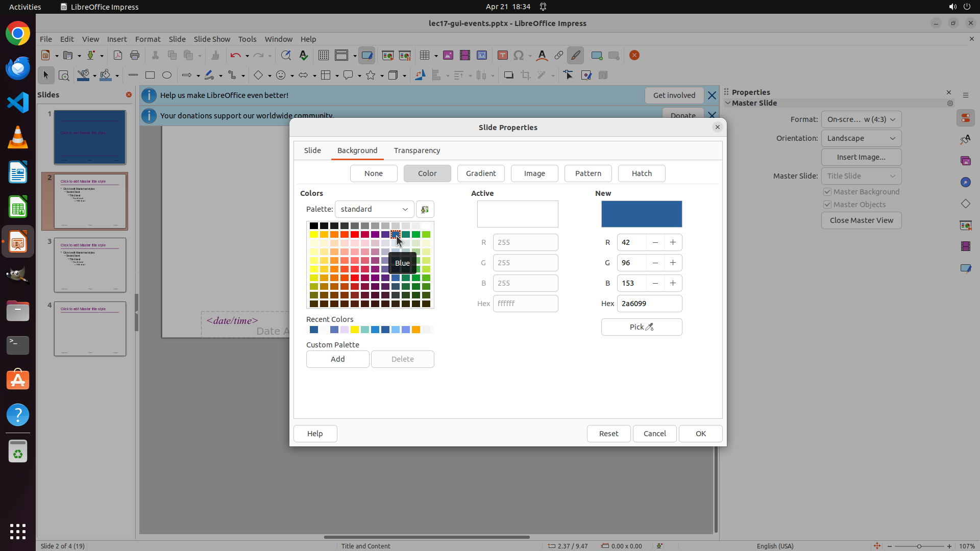Open the Palette standard dropdown
This screenshot has width=980, height=551.
pos(374,209)
